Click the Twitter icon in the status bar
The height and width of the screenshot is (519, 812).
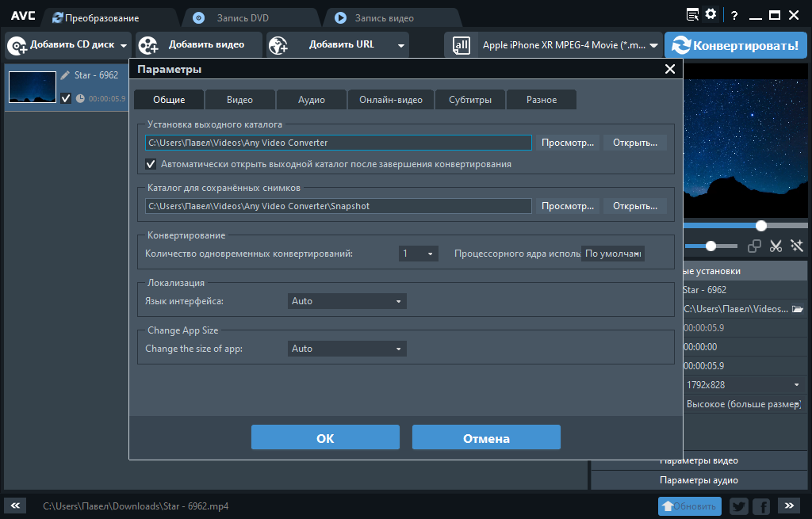[739, 506]
